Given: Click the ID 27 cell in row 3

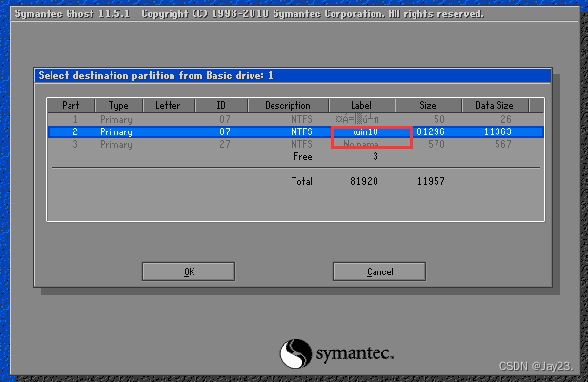Looking at the screenshot, I should coord(225,145).
